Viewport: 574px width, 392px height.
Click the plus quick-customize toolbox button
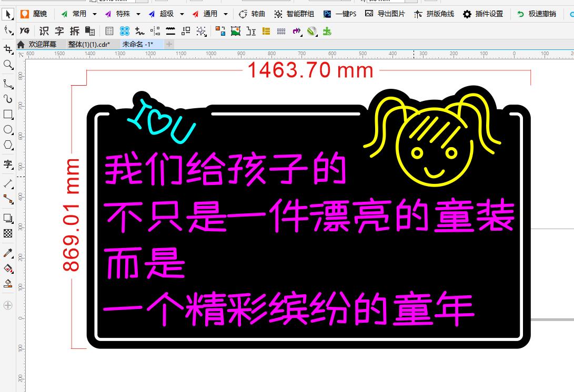pos(8,305)
